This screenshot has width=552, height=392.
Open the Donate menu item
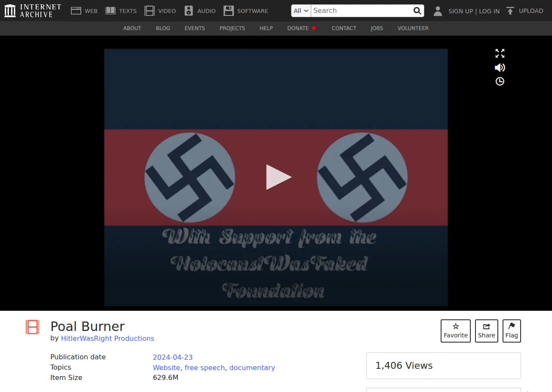point(298,28)
